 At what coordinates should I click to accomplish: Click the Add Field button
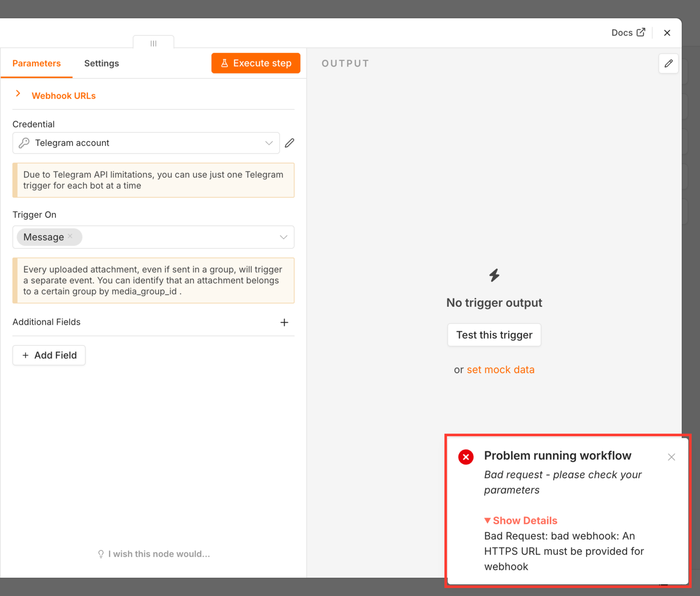(49, 355)
